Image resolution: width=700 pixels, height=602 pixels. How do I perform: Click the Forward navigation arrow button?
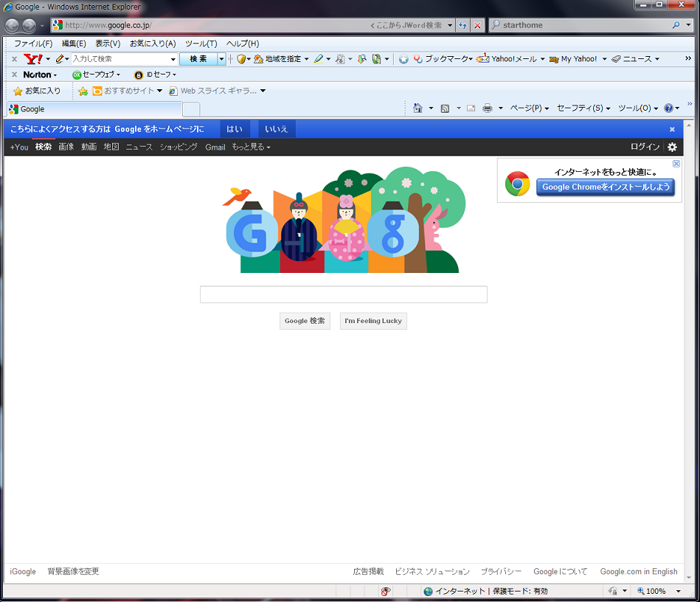tap(29, 26)
